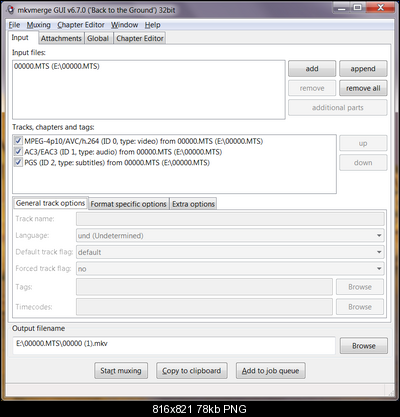400x417 pixels.
Task: Uncheck the MPEG-4p10/AVC/h.264 video track
Action: pos(18,141)
